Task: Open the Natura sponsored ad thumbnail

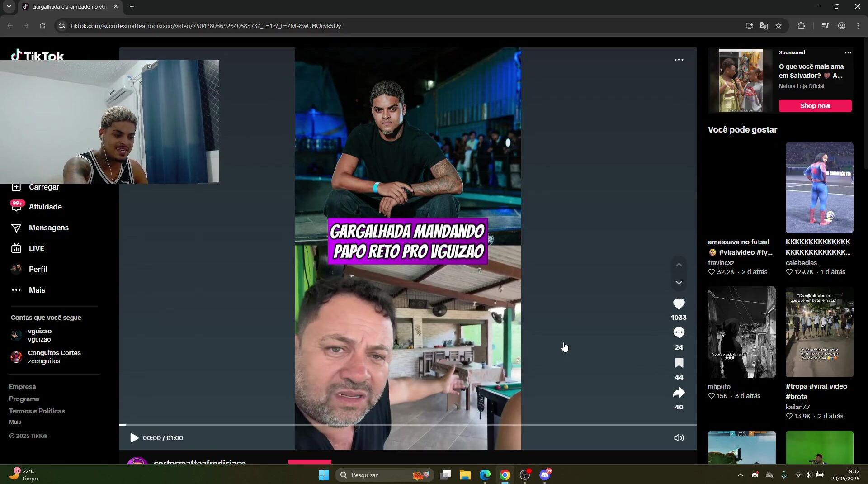Action: point(741,81)
